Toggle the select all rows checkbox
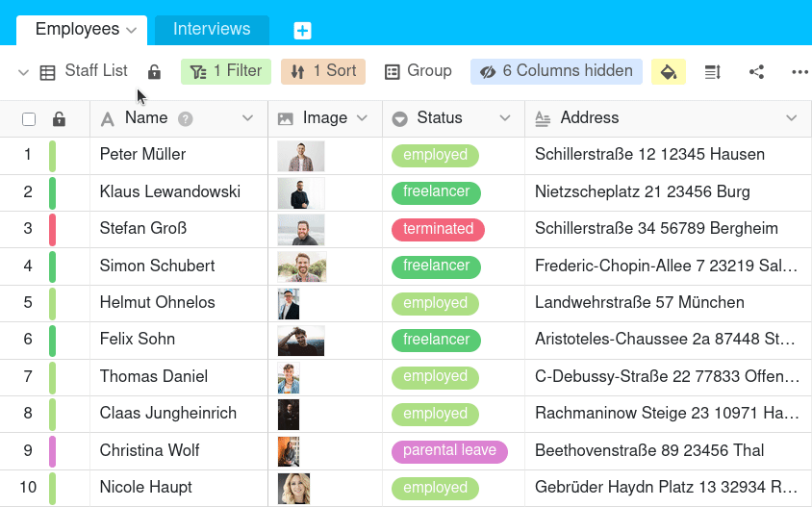812x507 pixels. (29, 119)
